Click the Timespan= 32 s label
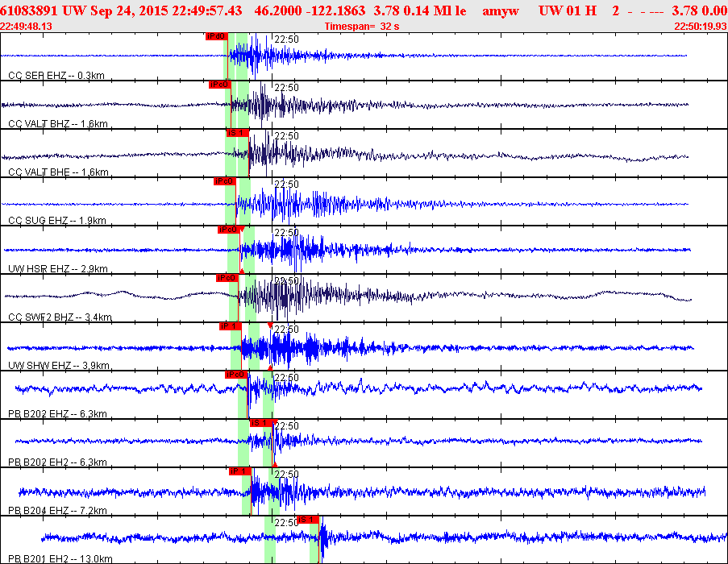 point(362,27)
